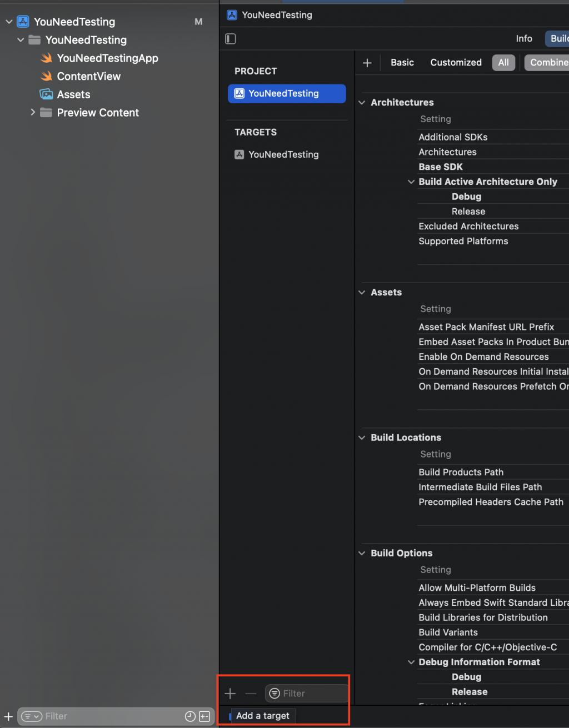569x728 pixels.
Task: Toggle the project and targets list sidebar
Action: click(x=231, y=39)
